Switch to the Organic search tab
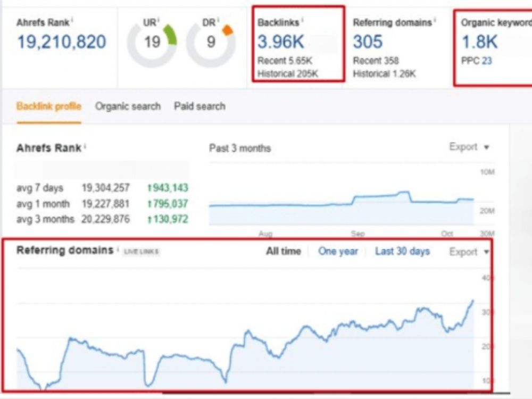 tap(128, 106)
